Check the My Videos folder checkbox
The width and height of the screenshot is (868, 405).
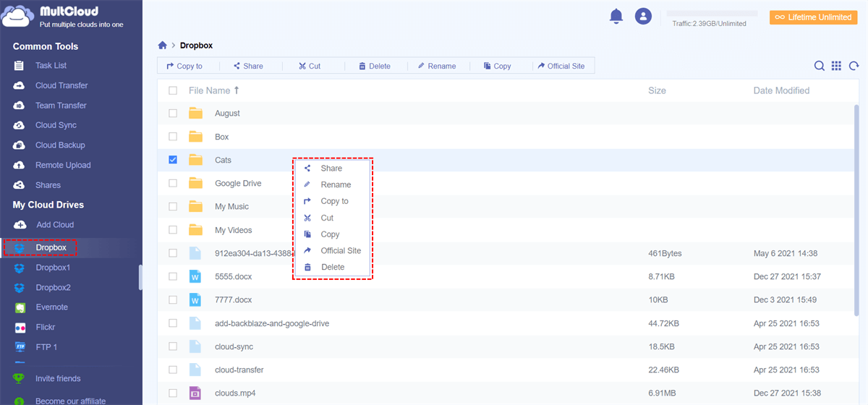pos(173,230)
